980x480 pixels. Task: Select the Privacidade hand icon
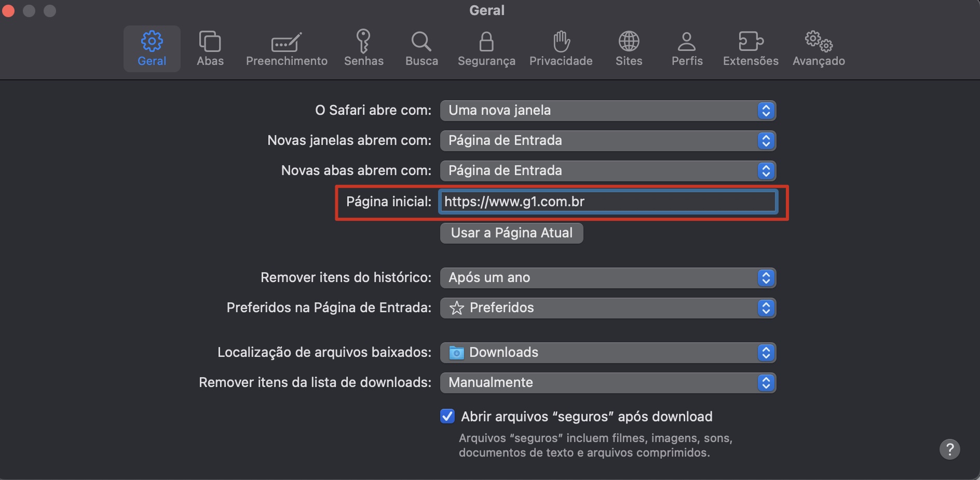pyautogui.click(x=561, y=48)
